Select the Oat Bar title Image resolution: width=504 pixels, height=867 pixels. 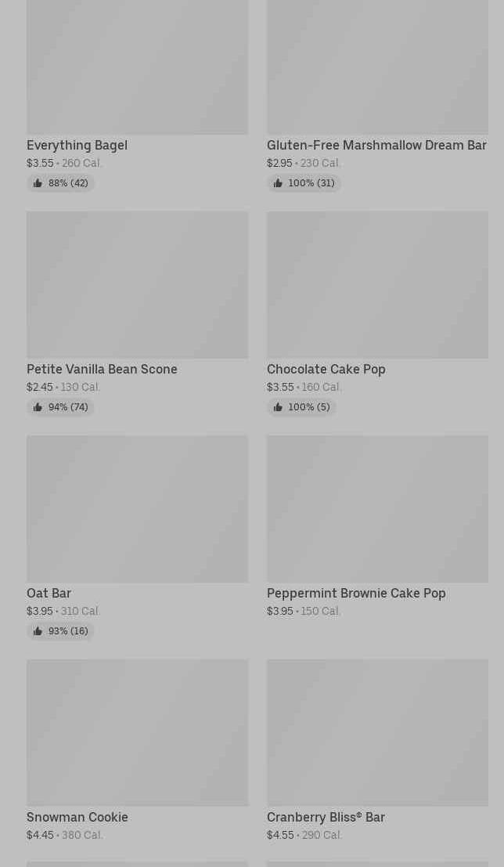click(49, 593)
